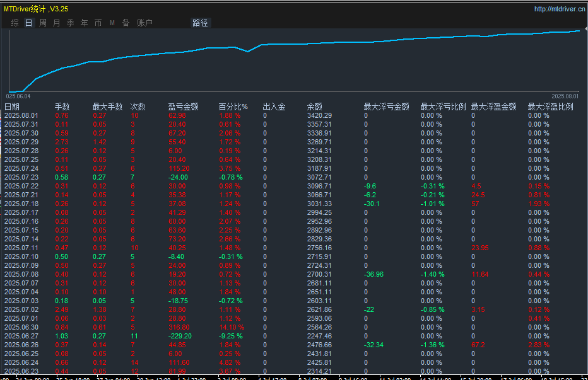Open the 周 weekly statistics tab
Image resolution: width=588 pixels, height=380 pixels.
(x=43, y=23)
